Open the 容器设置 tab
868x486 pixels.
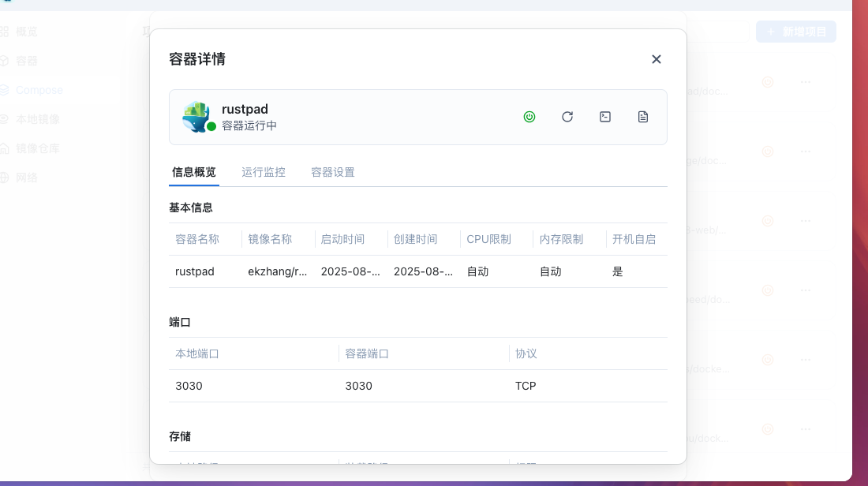(333, 172)
